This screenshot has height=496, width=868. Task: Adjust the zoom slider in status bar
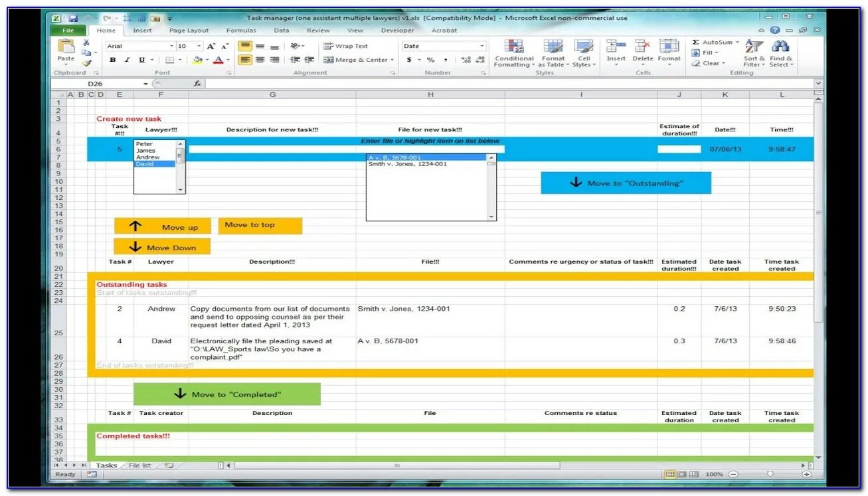pyautogui.click(x=770, y=474)
